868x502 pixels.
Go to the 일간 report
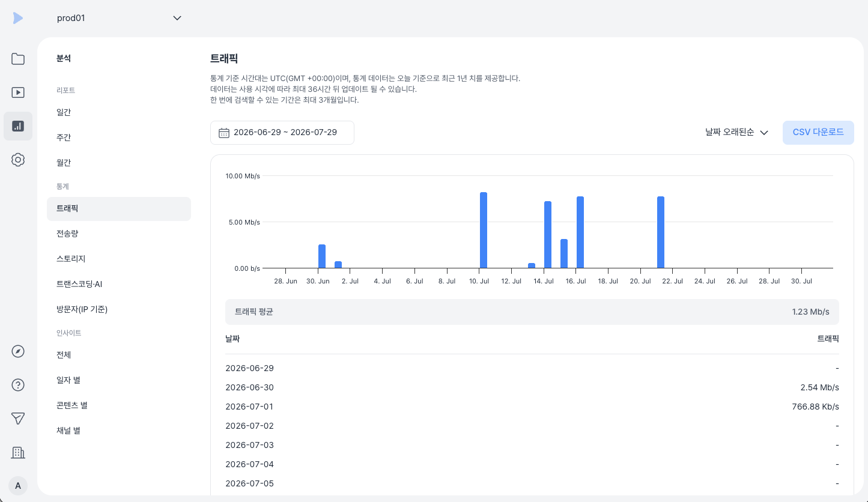[x=119, y=112]
